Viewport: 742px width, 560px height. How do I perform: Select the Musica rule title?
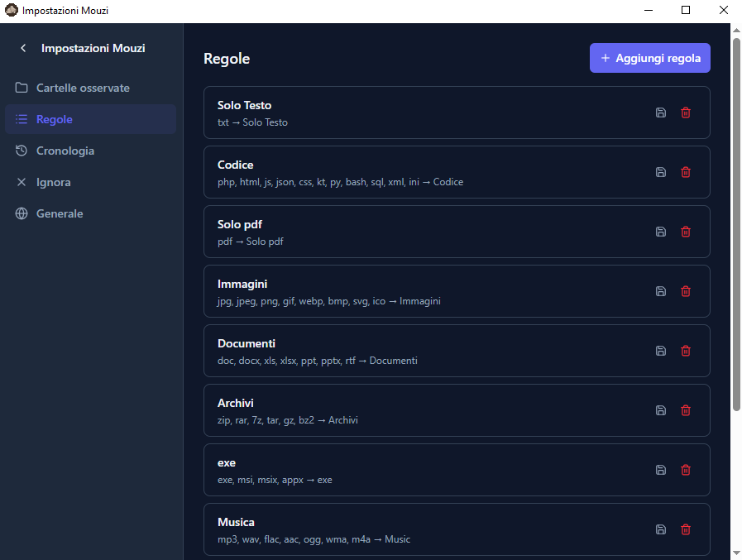pos(236,522)
